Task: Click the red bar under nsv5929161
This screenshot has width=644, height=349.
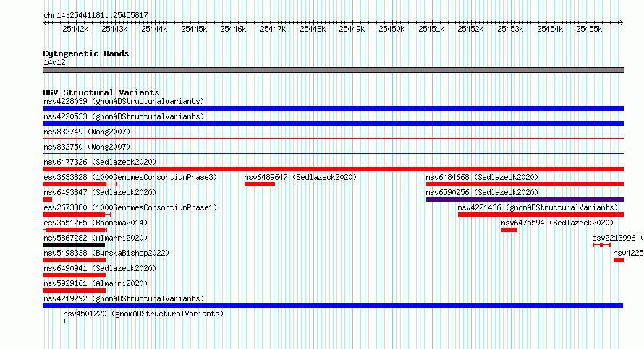Action: click(74, 290)
